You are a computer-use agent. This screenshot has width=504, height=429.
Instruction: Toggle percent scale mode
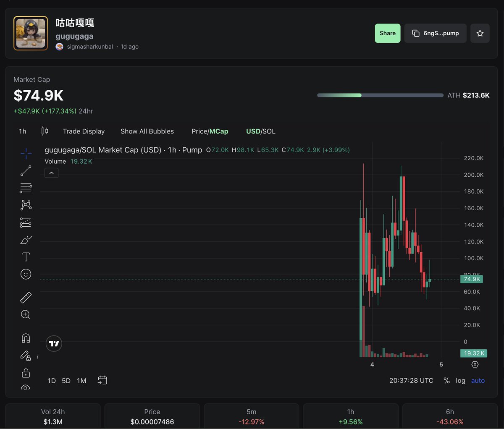click(x=447, y=380)
